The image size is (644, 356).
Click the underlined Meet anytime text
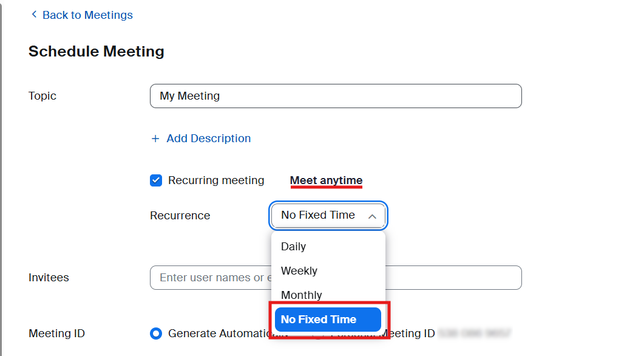pos(326,180)
